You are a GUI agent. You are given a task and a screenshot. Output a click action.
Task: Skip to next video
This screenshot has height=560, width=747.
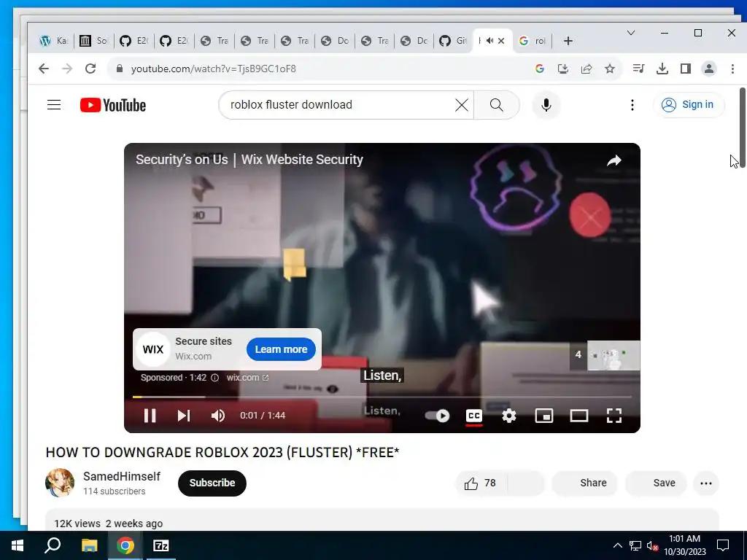(184, 416)
